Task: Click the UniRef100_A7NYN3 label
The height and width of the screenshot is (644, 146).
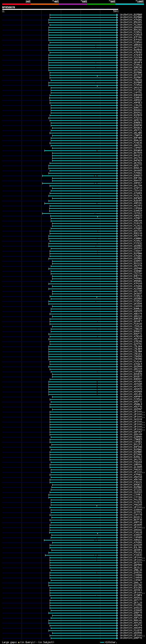Action: point(131,53)
